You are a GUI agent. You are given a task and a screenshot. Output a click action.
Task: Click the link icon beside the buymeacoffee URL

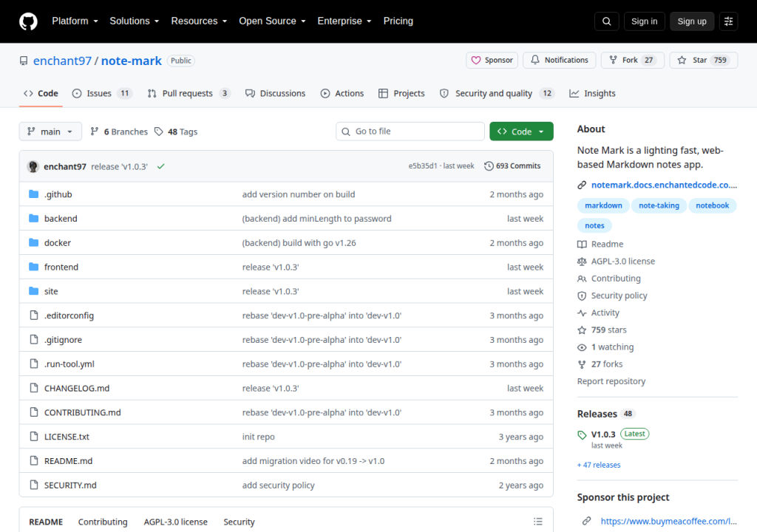(586, 521)
